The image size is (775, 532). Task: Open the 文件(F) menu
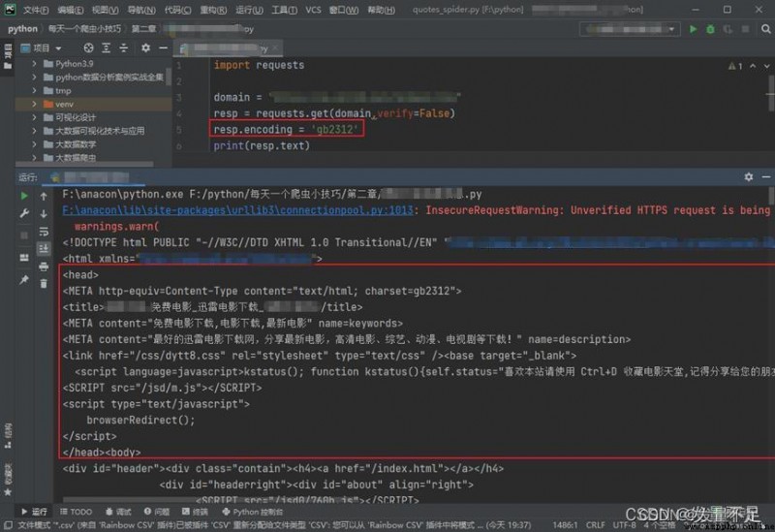tap(36, 10)
